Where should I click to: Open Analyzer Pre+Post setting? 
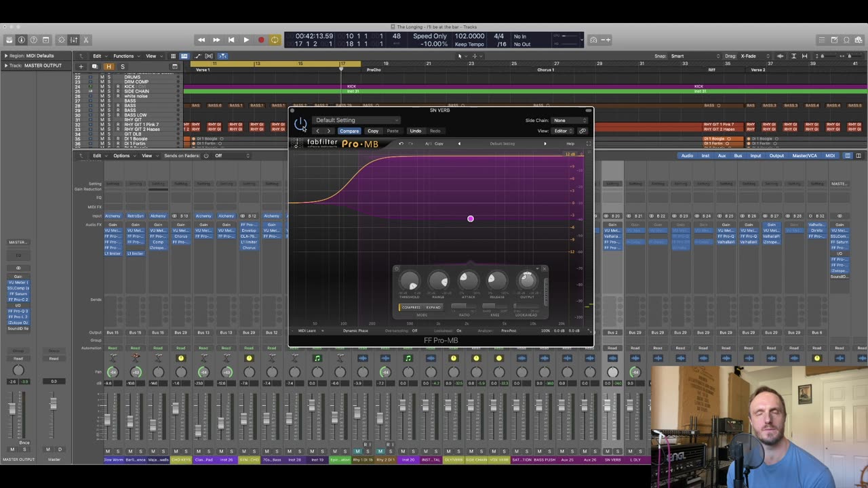pos(509,331)
